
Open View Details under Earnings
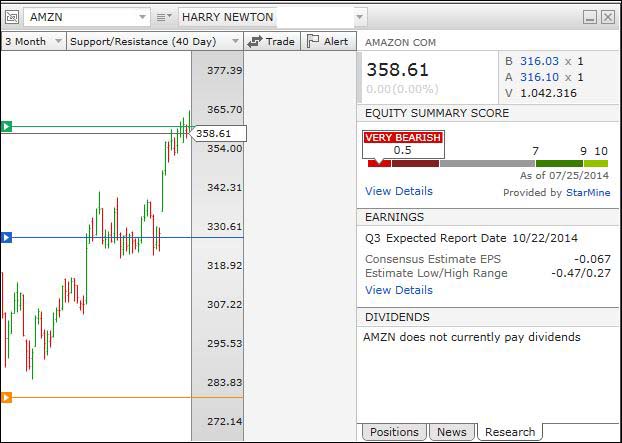[x=399, y=290]
